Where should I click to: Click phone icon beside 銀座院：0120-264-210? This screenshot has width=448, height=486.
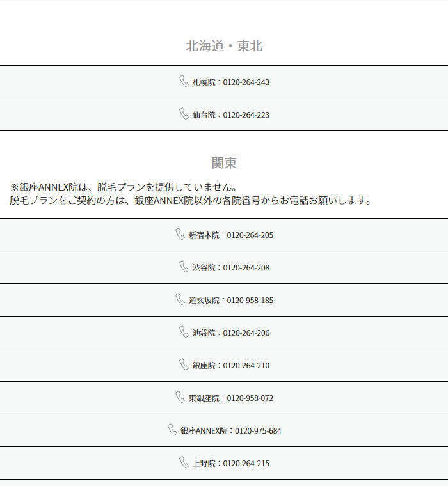click(x=184, y=364)
